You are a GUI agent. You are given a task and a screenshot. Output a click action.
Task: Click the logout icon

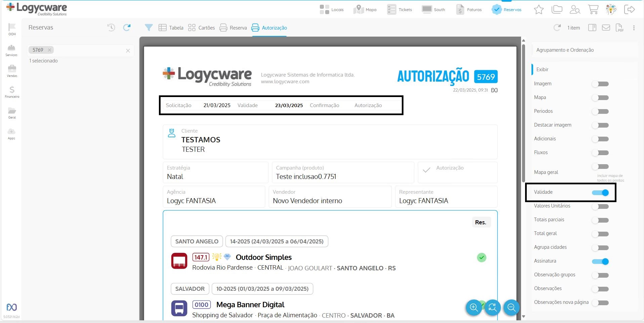[629, 9]
